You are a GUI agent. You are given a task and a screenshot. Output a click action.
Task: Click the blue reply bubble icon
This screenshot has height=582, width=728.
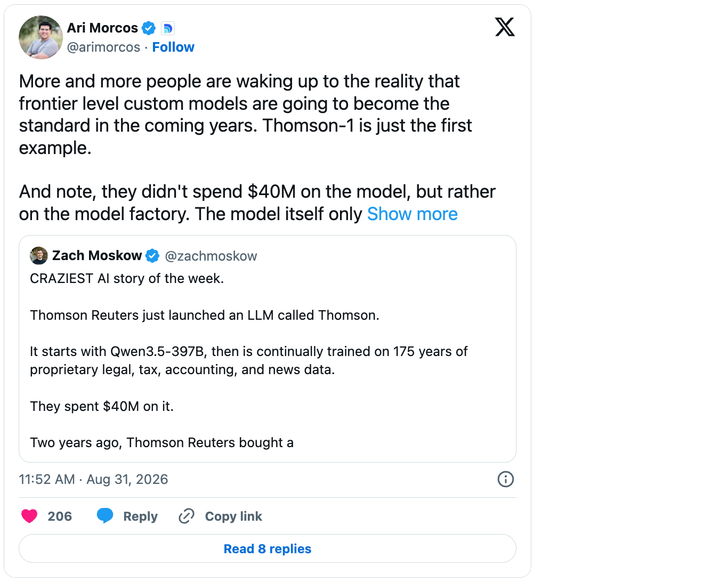pos(105,516)
